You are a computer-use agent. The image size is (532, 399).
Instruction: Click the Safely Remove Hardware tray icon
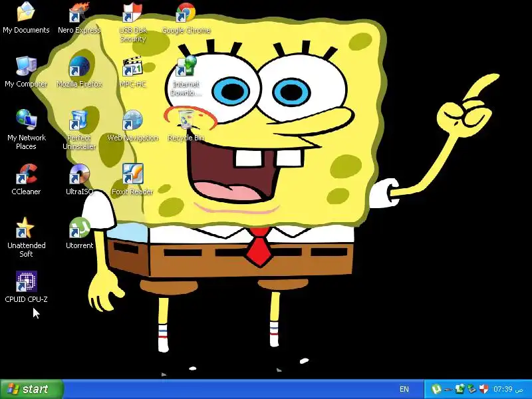471,389
